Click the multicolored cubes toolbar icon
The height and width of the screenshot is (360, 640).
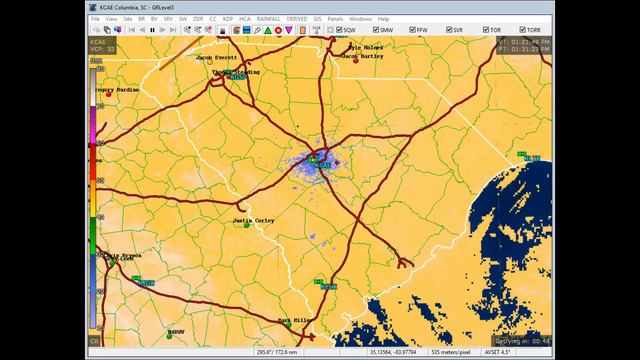point(118,30)
